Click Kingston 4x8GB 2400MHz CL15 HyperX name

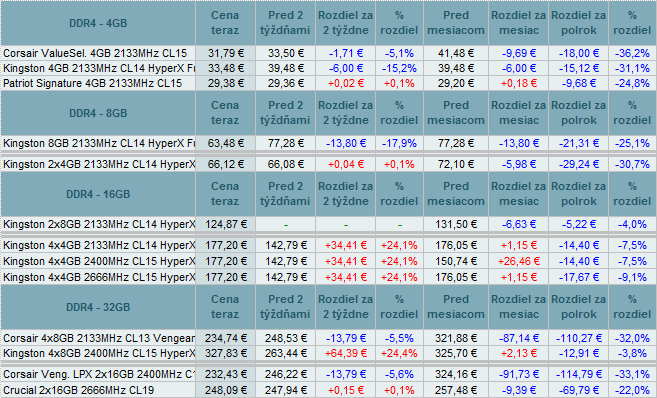click(x=98, y=353)
